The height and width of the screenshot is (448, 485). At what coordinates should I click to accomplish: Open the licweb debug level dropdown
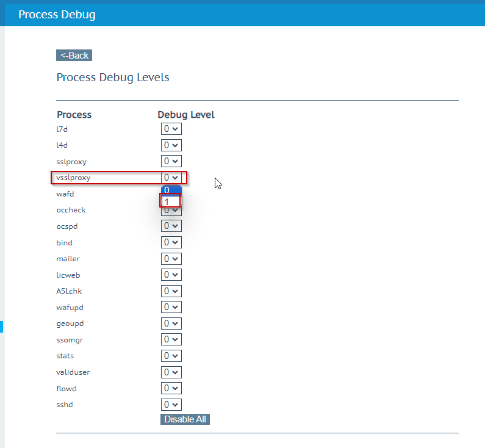171,275
